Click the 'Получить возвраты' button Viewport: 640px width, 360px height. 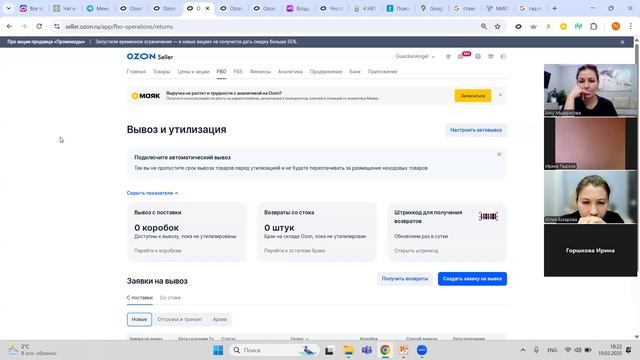click(405, 279)
